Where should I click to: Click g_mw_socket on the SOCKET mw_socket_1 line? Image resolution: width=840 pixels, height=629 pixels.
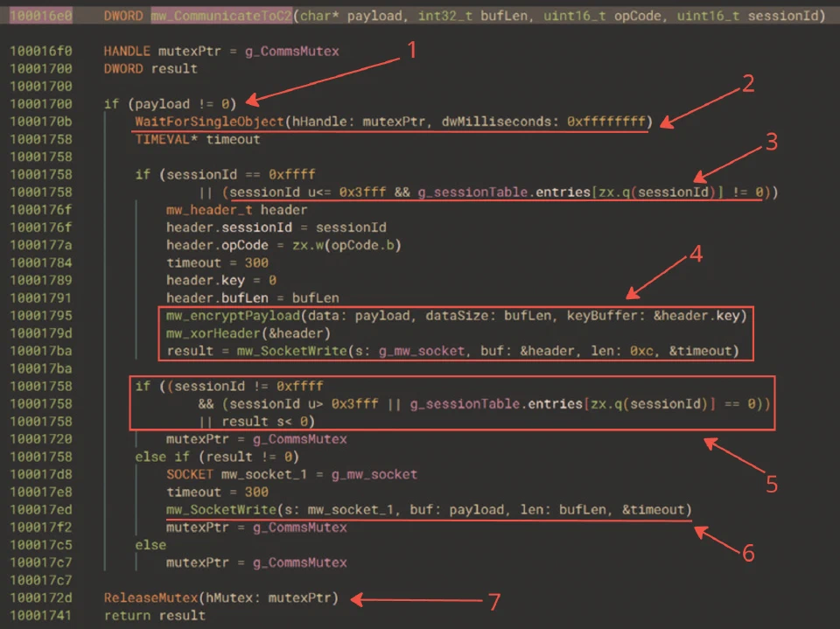point(374,475)
